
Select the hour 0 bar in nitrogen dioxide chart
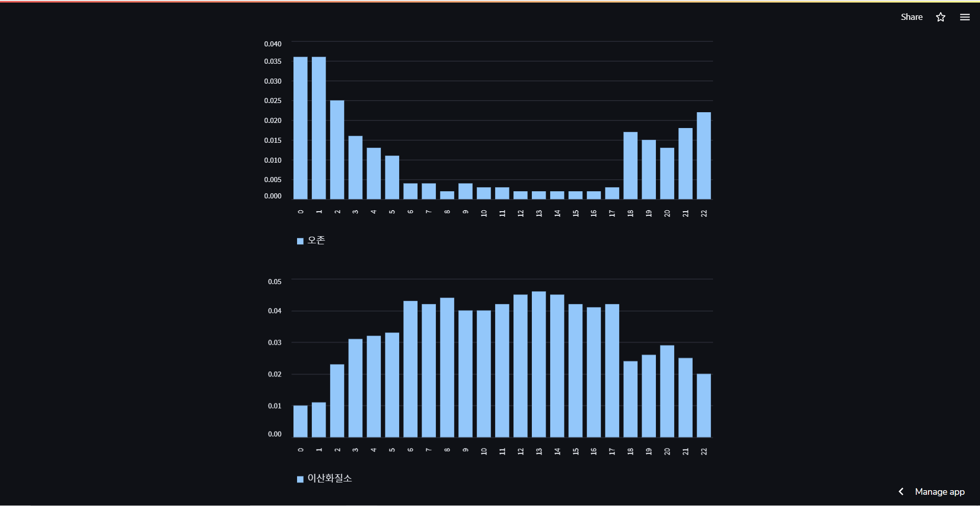click(301, 421)
